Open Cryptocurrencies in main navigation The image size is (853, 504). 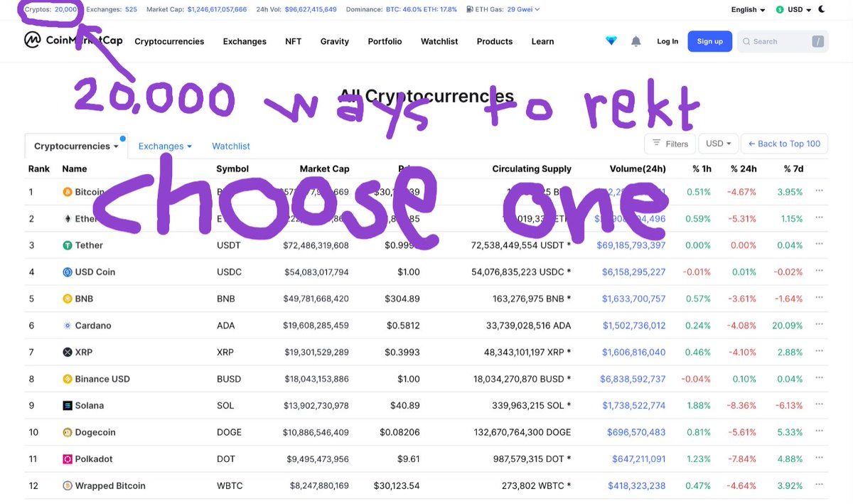point(169,41)
